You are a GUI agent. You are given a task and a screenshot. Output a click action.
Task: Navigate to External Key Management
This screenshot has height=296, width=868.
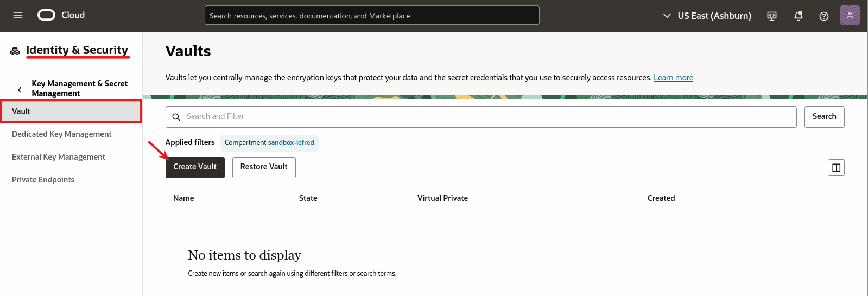click(x=59, y=157)
